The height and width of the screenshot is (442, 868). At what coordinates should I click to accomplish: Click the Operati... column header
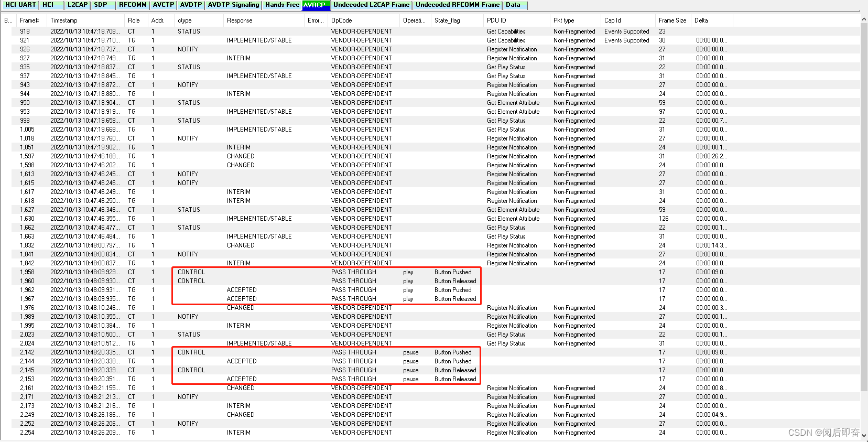(415, 20)
